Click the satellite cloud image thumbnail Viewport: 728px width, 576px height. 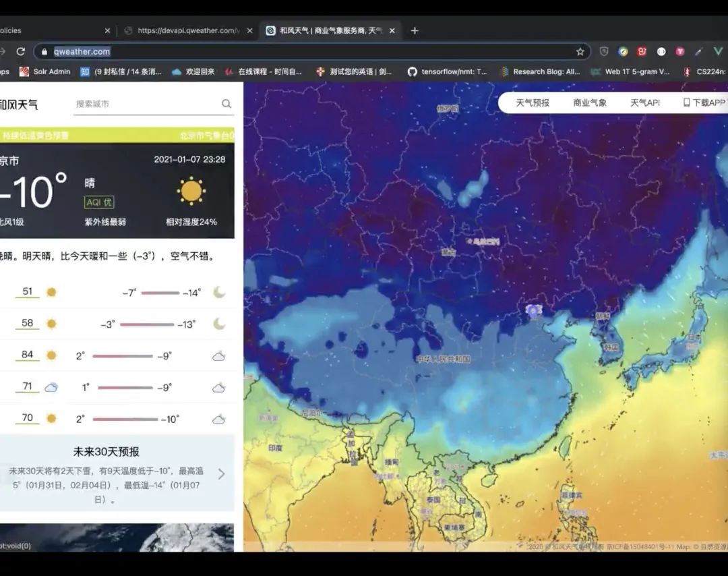tap(117, 538)
